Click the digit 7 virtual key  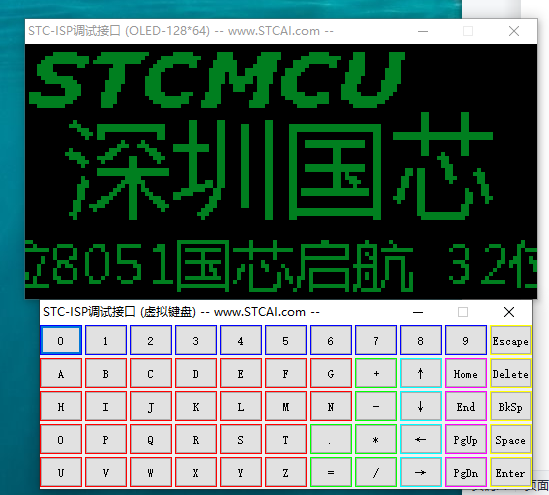[x=376, y=340]
